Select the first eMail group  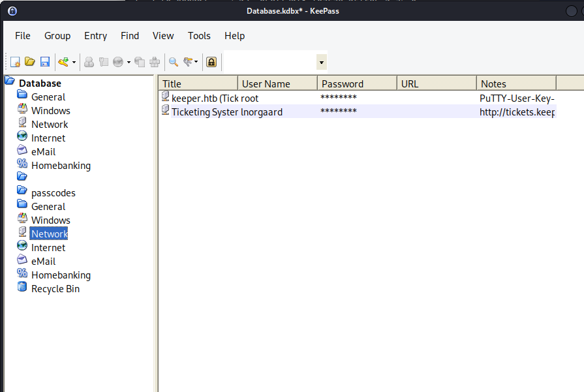tap(43, 152)
